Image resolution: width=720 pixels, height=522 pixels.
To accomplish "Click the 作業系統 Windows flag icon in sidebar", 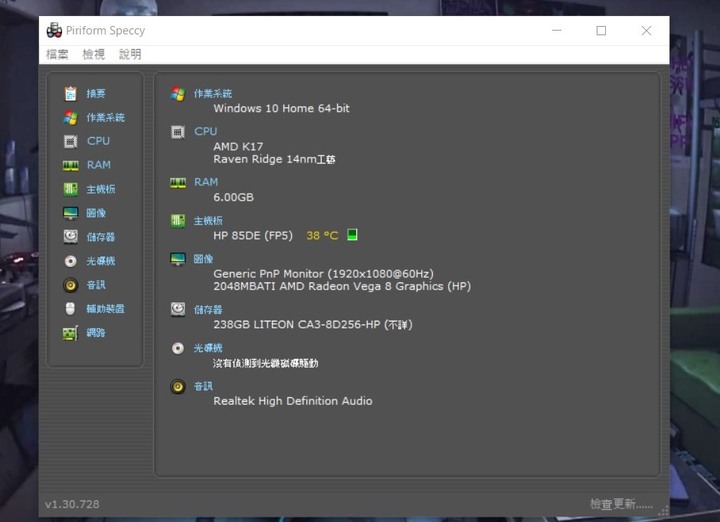I will click(x=70, y=118).
